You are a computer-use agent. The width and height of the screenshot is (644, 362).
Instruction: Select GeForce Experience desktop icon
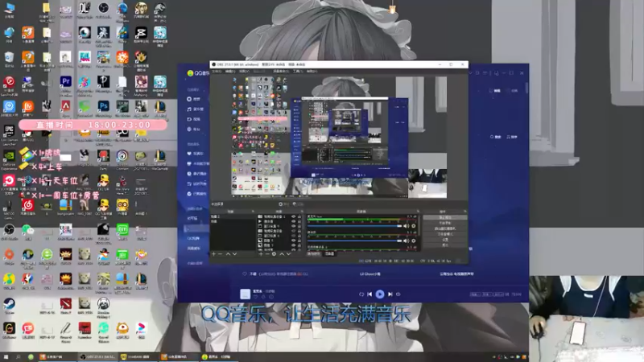tap(9, 156)
